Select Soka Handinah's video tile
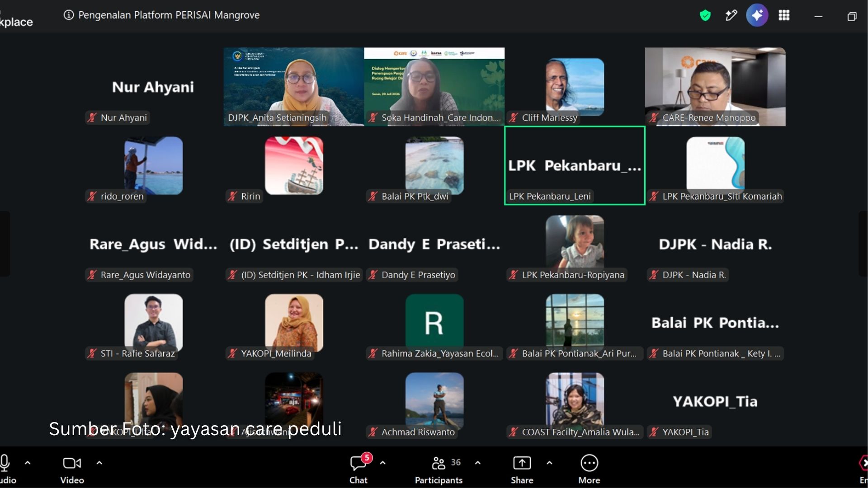Screen dimensions: 868x488 point(434,87)
